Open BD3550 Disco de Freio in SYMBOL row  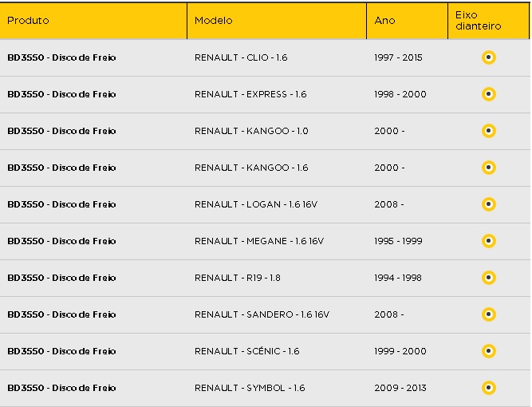coord(61,388)
